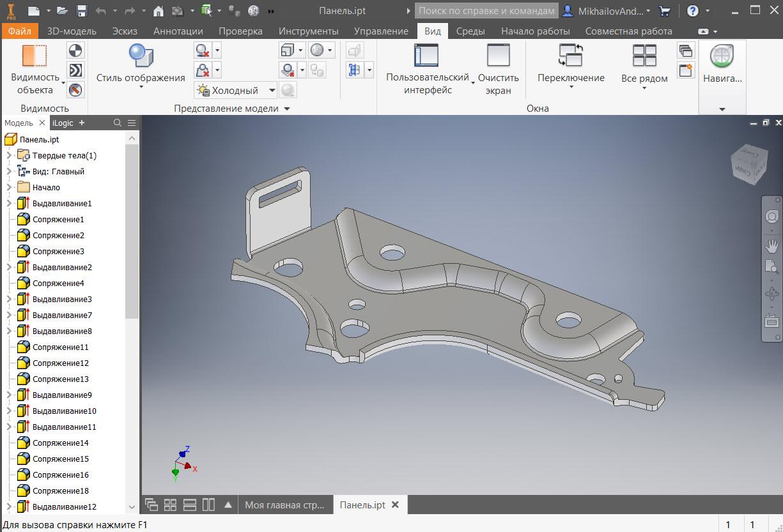This screenshot has height=532, width=783.
Task: Open section view dropdown arrow
Action: pyautogui.click(x=369, y=70)
